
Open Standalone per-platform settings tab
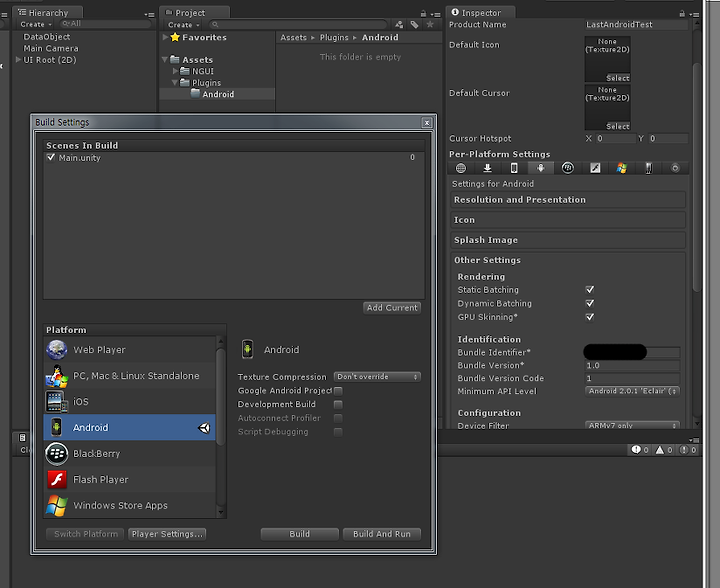(488, 168)
